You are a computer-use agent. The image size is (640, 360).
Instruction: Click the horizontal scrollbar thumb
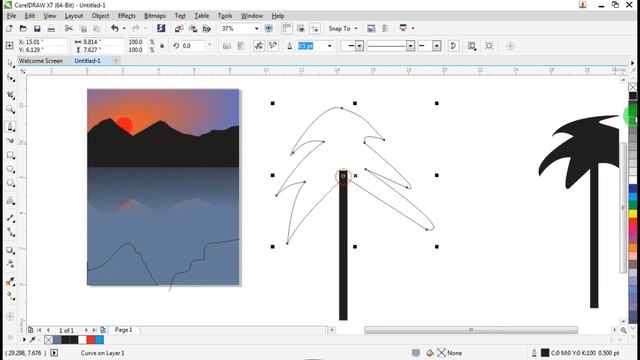[x=471, y=330]
